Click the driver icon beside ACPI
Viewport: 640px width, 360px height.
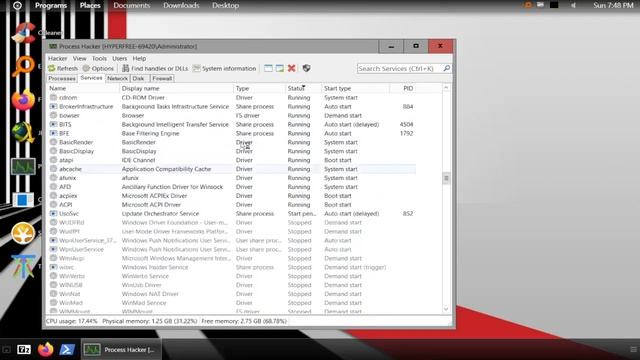[x=53, y=204]
